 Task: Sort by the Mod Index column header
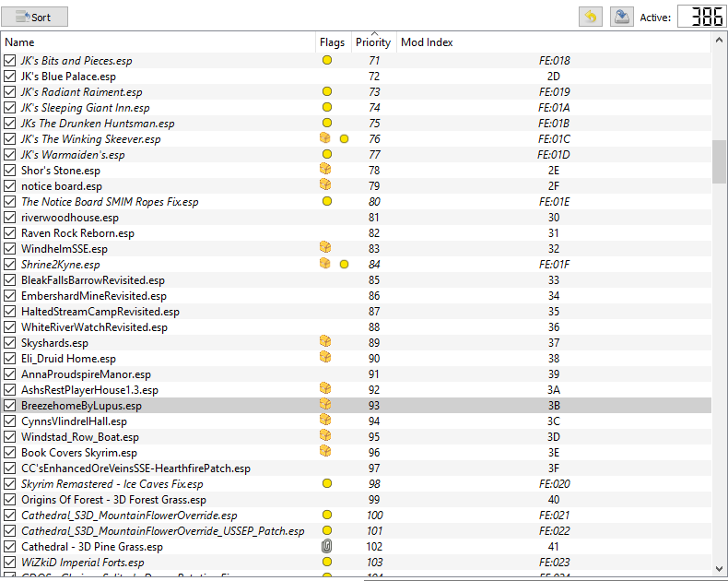554,42
